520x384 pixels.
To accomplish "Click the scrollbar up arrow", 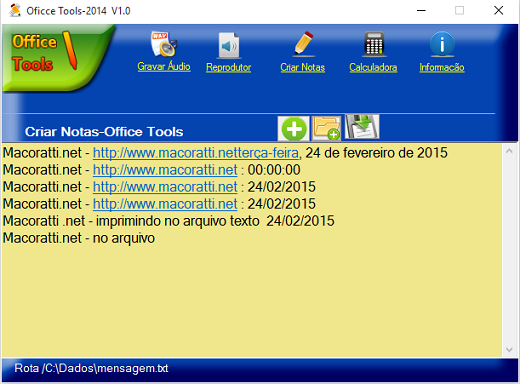I will click(x=509, y=151).
